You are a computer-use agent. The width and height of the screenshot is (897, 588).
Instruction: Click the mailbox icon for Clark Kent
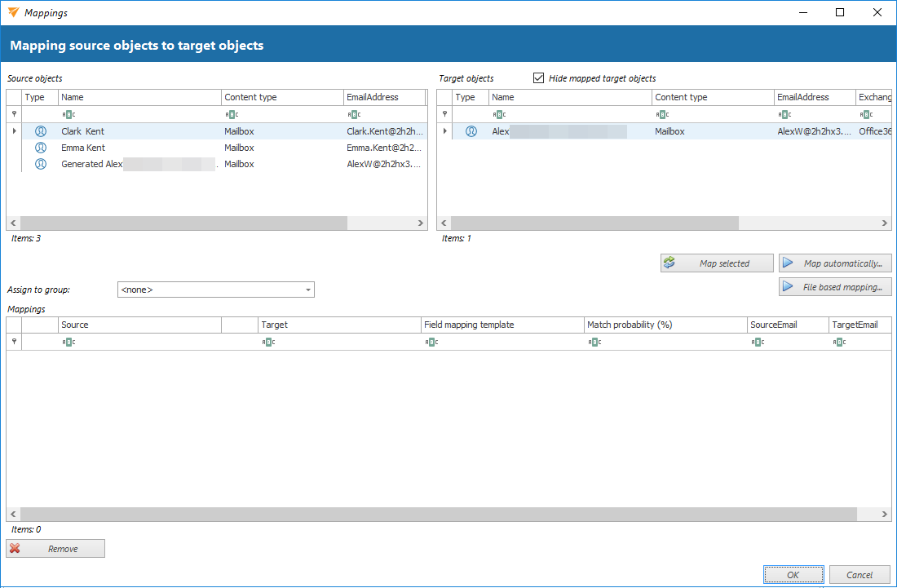pyautogui.click(x=41, y=131)
